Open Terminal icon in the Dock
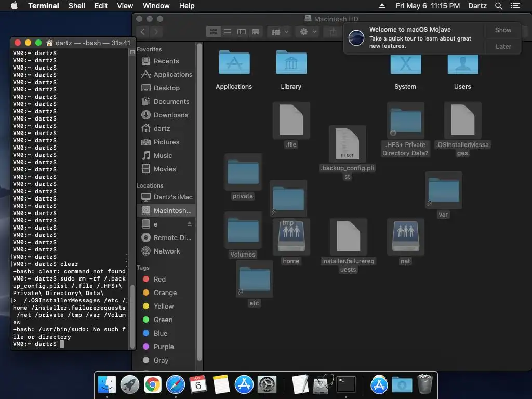 coord(345,385)
